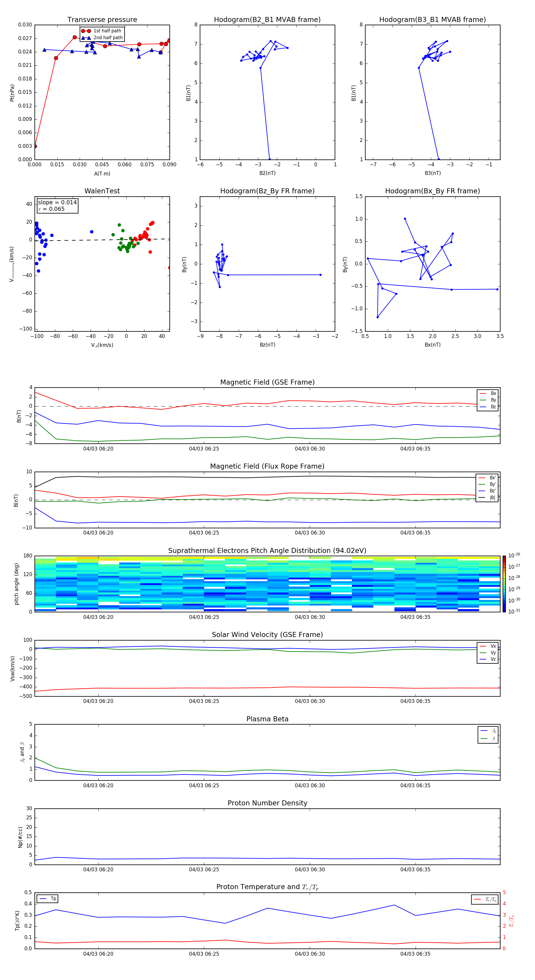
Task: Click the '10^-31' colorbar label
Action: click(514, 611)
